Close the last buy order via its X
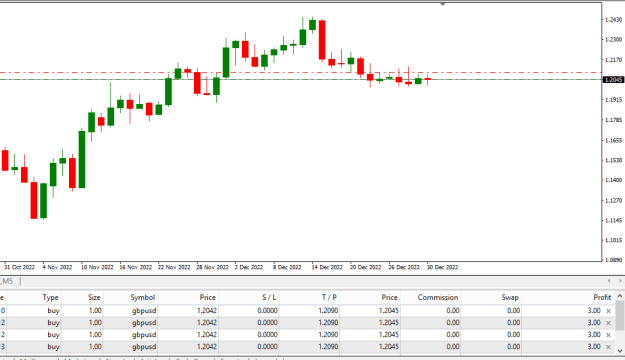 point(608,347)
